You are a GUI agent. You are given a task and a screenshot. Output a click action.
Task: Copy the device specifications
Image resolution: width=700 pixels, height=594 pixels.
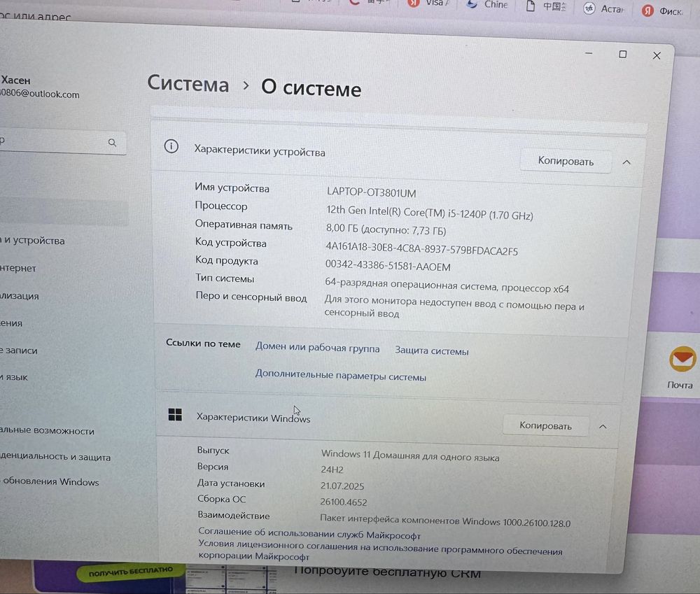coord(565,161)
